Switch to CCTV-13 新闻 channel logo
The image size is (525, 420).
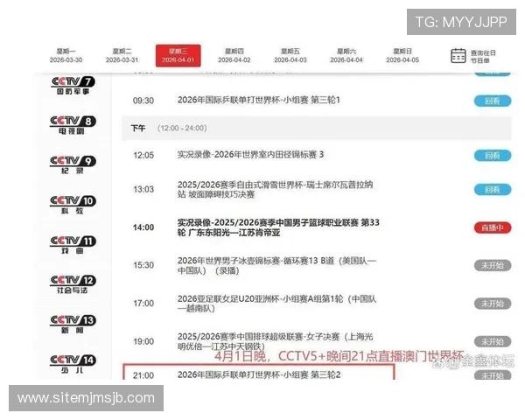[x=73, y=324]
